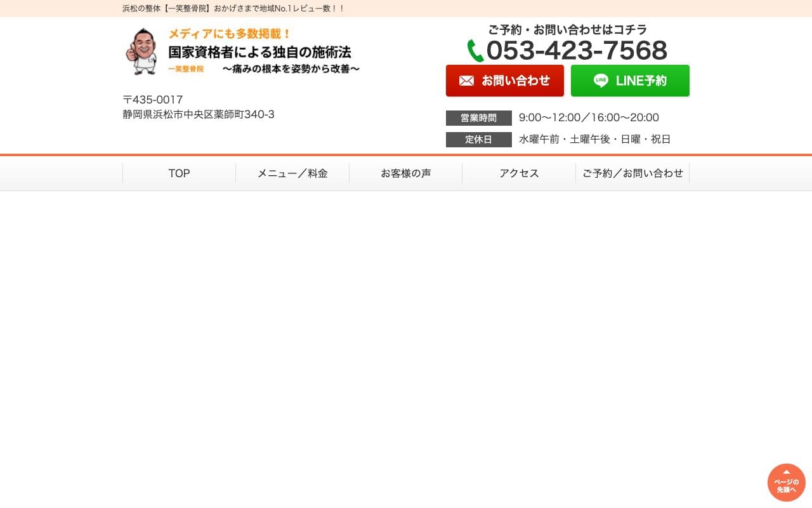Select the TOP navigation tab

pos(179,173)
